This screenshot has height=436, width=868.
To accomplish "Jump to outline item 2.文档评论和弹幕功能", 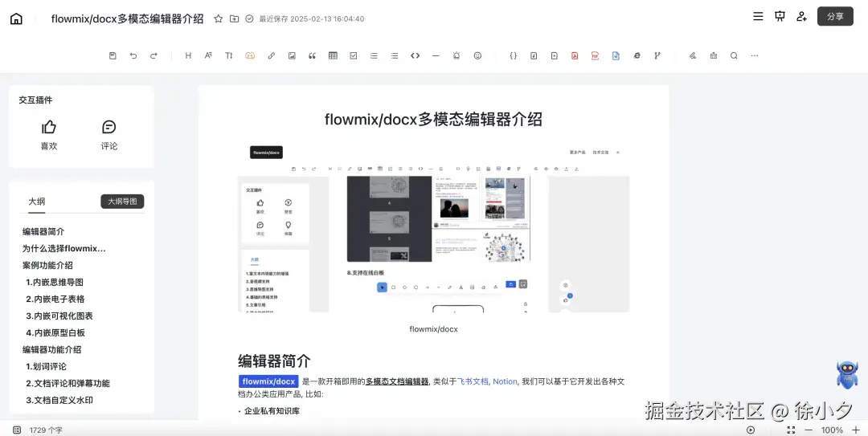I will click(68, 384).
